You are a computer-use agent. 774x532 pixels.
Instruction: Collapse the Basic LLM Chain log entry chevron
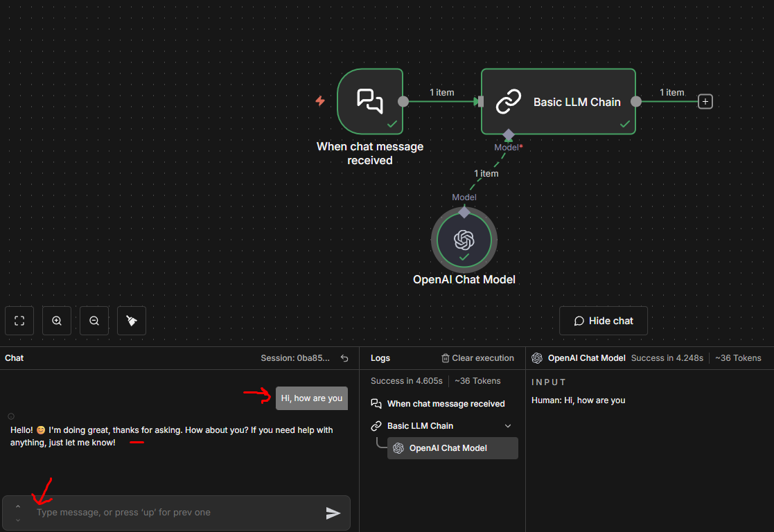click(508, 425)
